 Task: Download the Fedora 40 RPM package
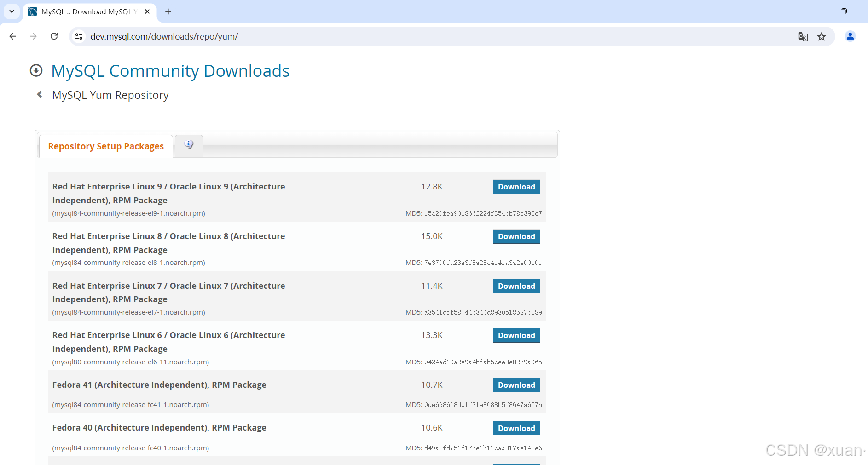[x=516, y=428]
